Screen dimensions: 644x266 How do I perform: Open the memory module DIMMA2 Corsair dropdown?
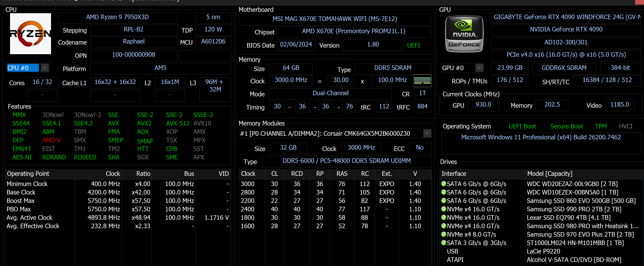pyautogui.click(x=427, y=133)
